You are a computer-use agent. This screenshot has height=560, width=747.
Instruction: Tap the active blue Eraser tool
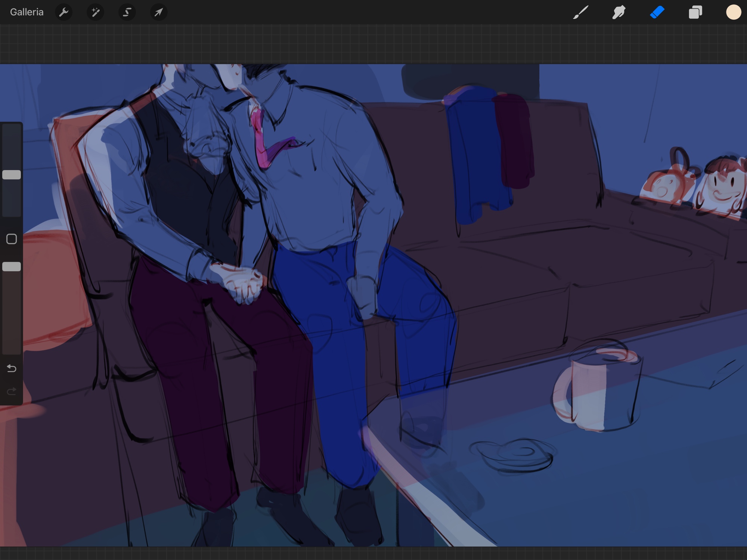coord(657,12)
